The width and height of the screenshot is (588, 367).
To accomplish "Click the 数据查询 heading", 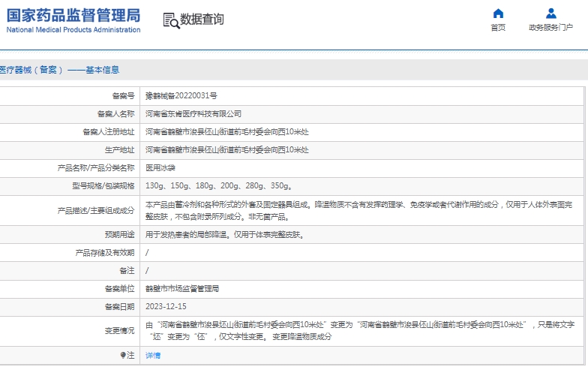I will coord(202,20).
